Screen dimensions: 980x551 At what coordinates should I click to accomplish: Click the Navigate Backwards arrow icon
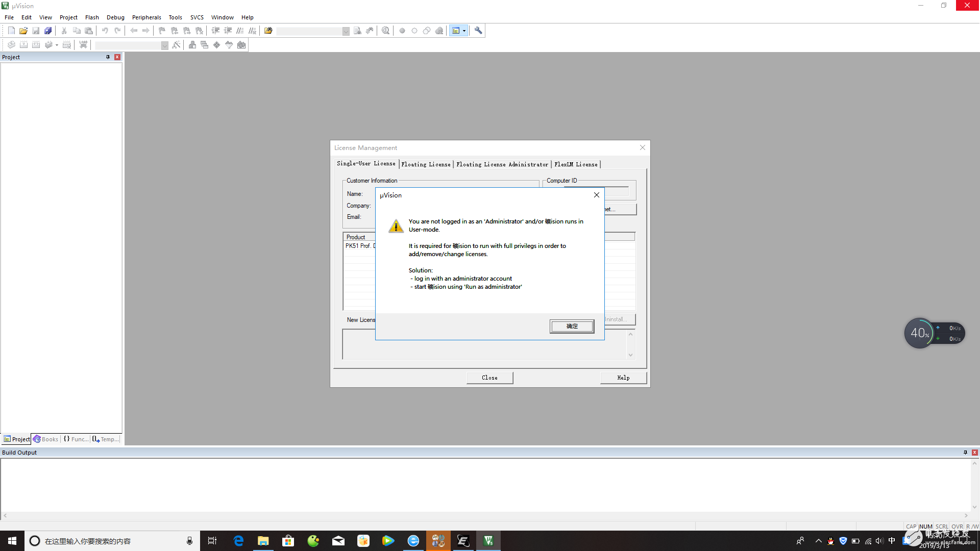click(134, 31)
